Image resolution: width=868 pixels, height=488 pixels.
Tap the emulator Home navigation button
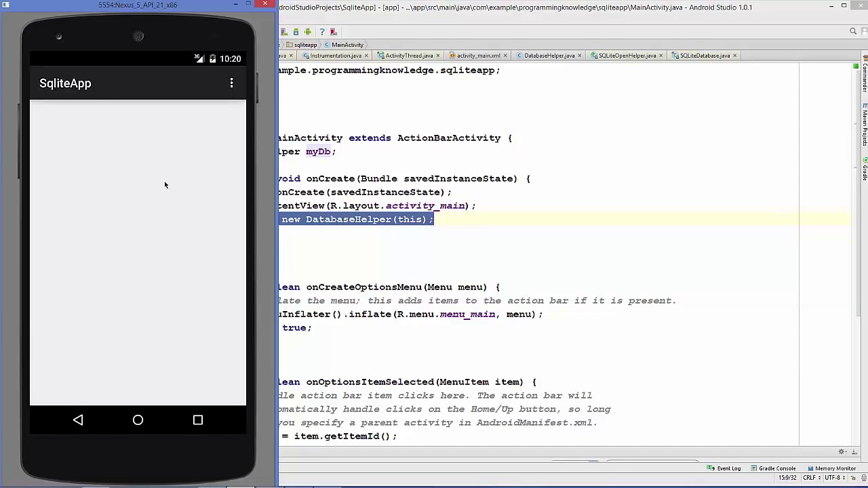click(138, 420)
